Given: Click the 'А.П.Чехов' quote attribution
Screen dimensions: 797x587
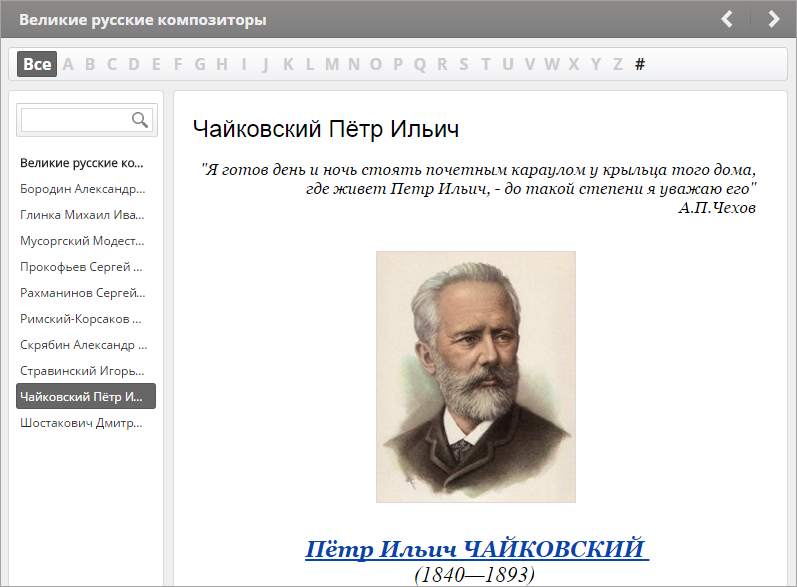Looking at the screenshot, I should tap(717, 207).
